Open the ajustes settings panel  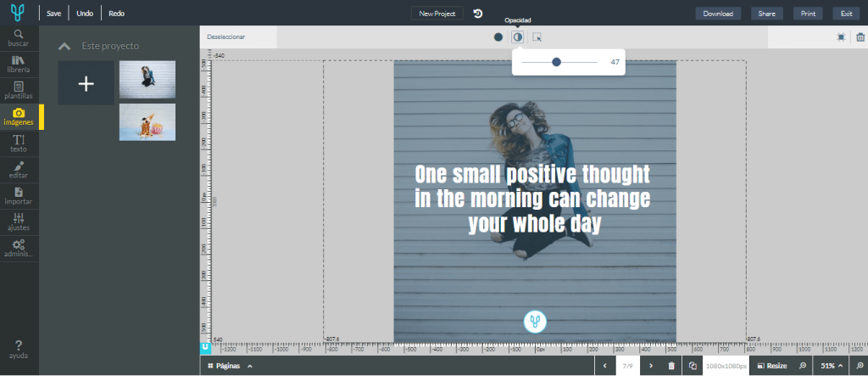click(19, 223)
